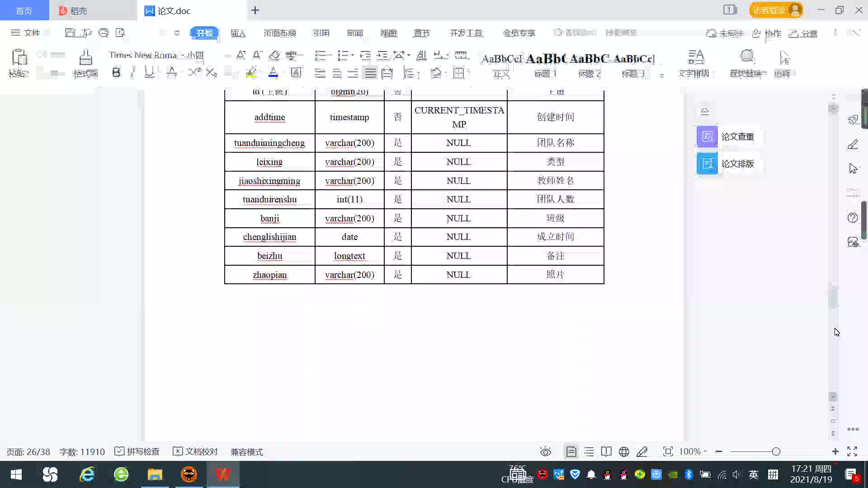This screenshot has height=488, width=868.
Task: Click the justify alignment icon
Action: [370, 73]
